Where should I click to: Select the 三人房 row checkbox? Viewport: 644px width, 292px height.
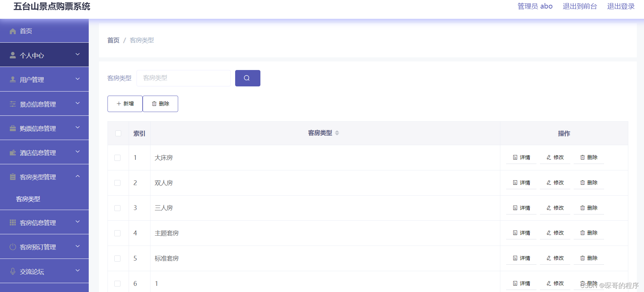(117, 208)
